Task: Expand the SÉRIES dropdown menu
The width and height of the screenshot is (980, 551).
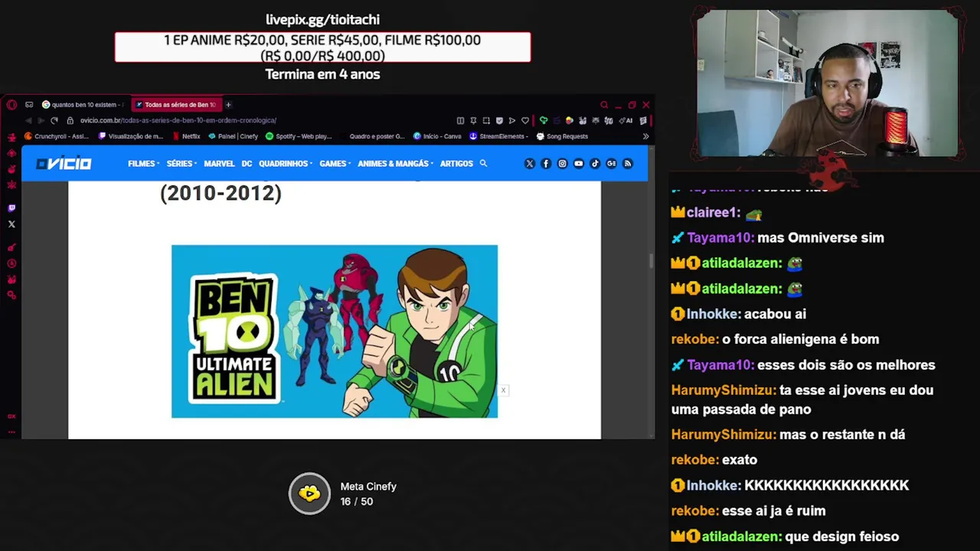Action: pos(181,163)
